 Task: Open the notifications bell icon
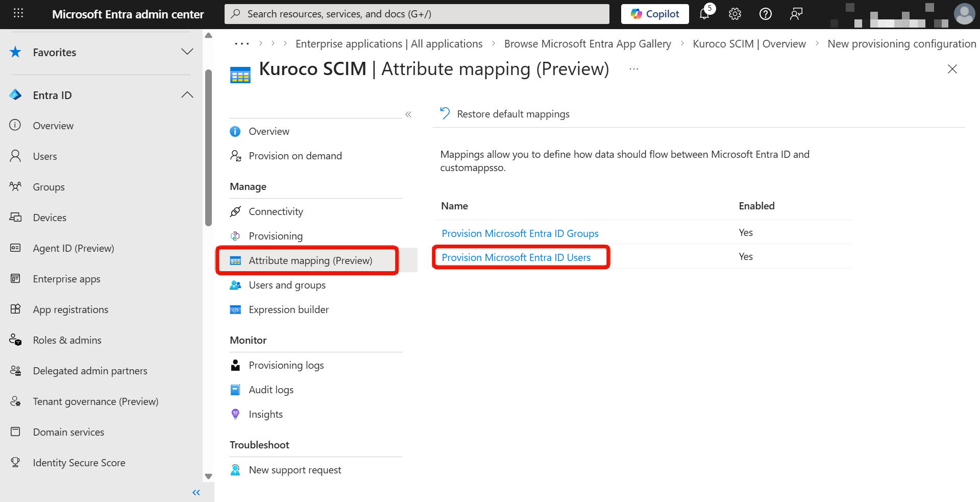(705, 14)
